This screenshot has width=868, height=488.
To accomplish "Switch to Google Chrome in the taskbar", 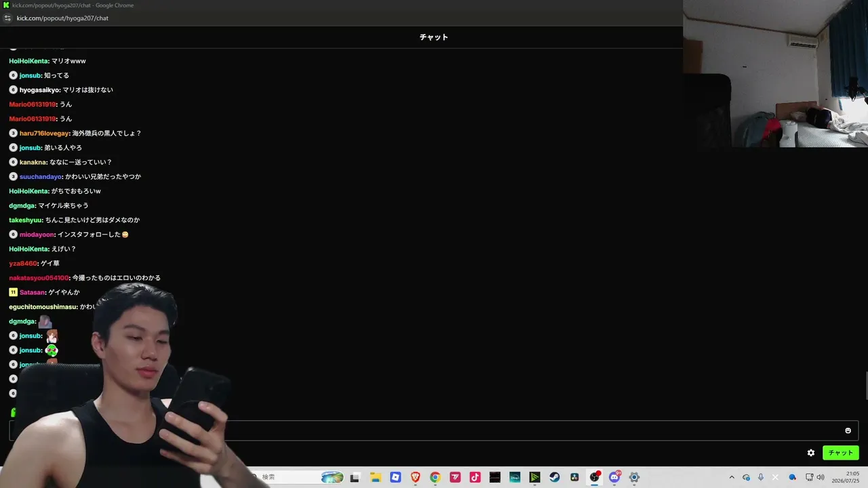I will 435,477.
